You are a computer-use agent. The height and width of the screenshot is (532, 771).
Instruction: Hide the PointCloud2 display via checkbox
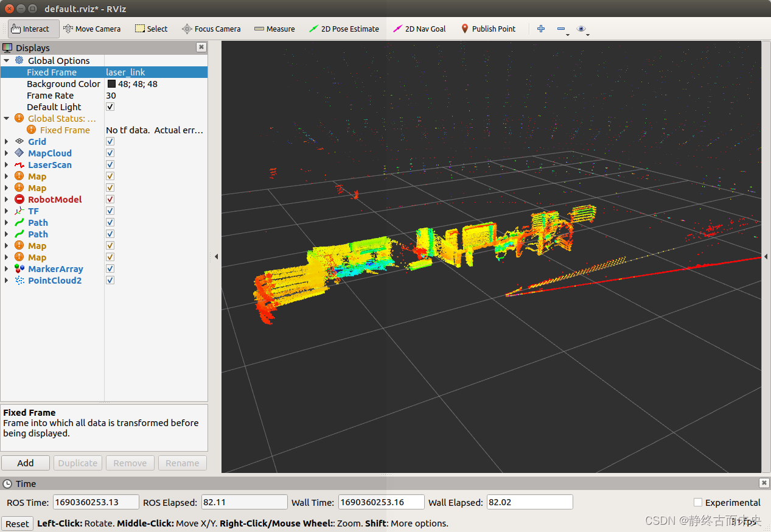point(110,280)
